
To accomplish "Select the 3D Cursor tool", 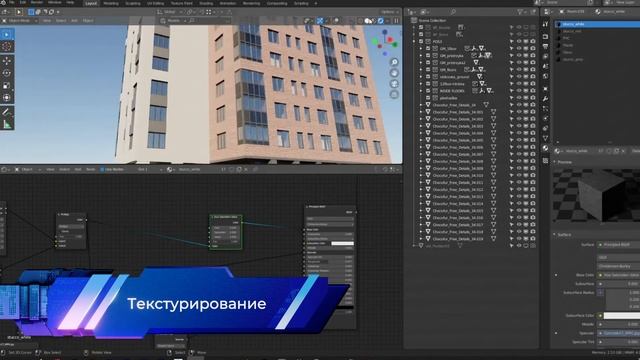I will point(7,47).
